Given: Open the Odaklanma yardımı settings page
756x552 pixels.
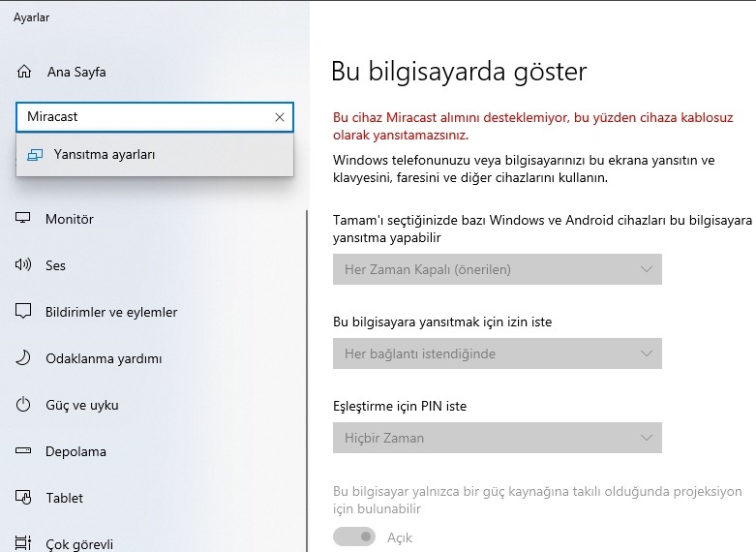Looking at the screenshot, I should click(x=104, y=358).
